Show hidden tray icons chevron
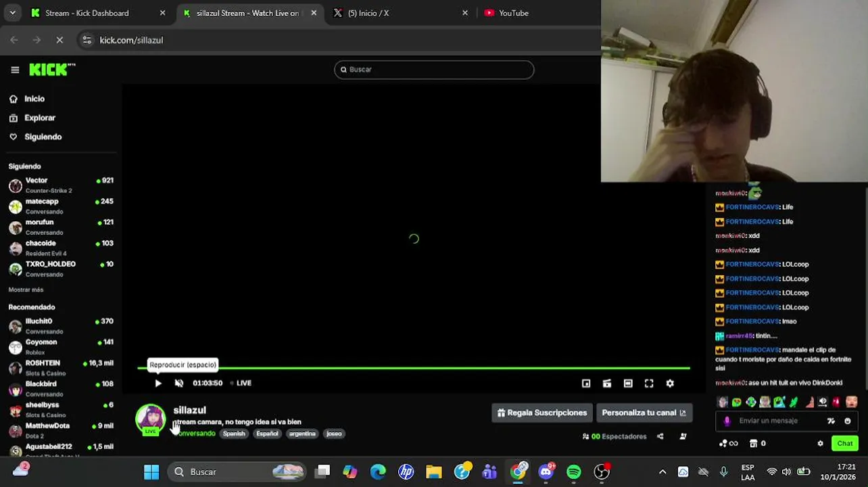 pos(662,471)
